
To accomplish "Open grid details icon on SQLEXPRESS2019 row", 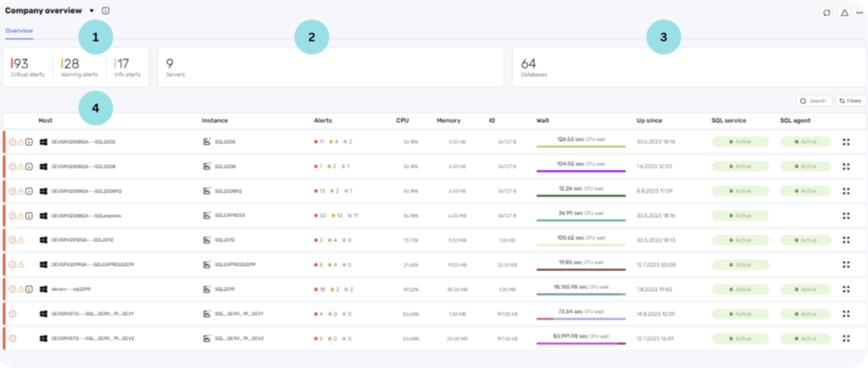I will point(845,265).
